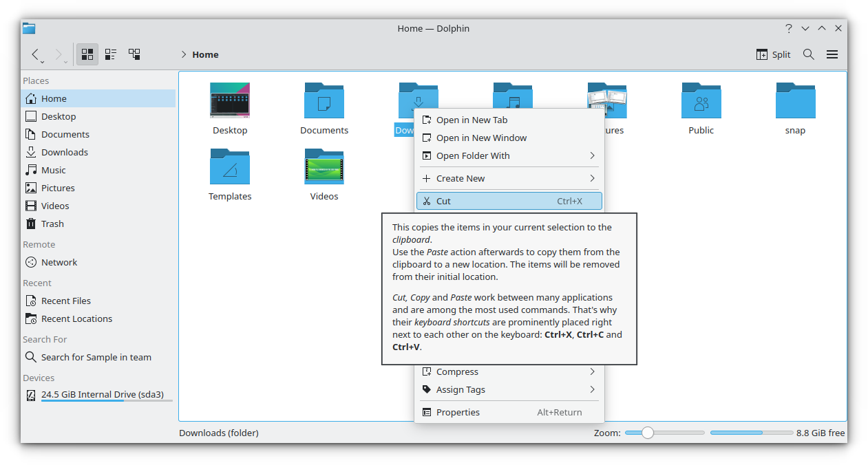Open the Search magnifier icon in toolbar
868x465 pixels.
pos(809,54)
